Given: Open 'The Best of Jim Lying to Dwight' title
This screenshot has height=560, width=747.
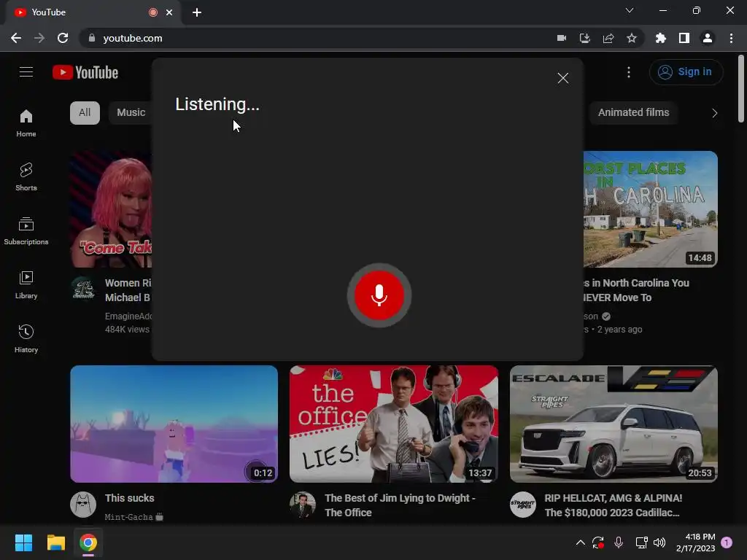Looking at the screenshot, I should [x=400, y=505].
